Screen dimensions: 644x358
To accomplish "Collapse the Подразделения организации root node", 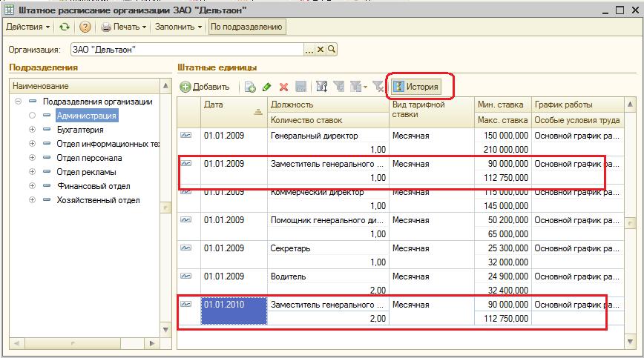I will [x=18, y=102].
